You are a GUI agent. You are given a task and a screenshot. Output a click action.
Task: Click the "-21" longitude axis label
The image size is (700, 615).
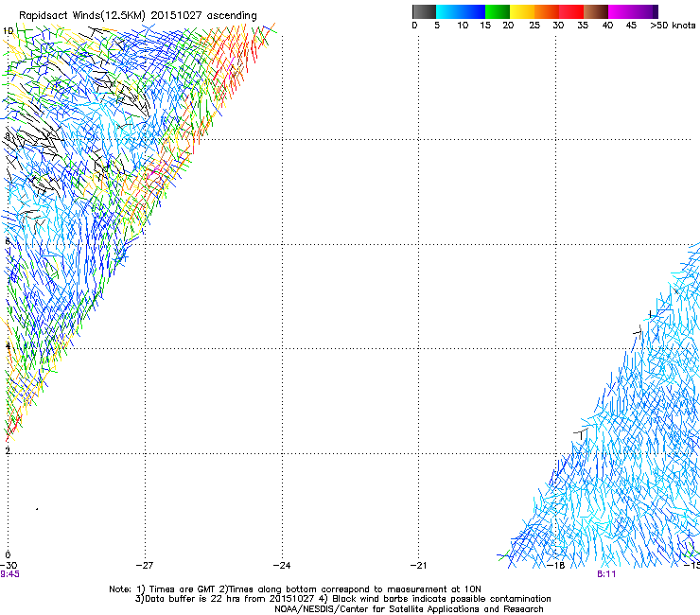(418, 566)
